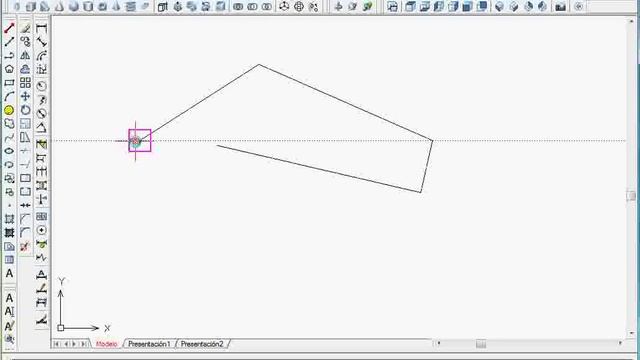Pick the Stretch tool
Screen dimensions: 640x360
(25, 138)
